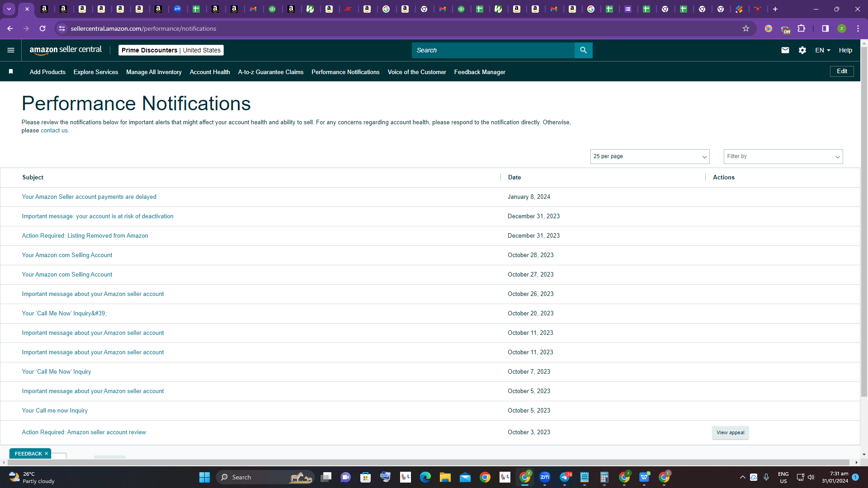
Task: Bookmark this page with the star icon
Action: click(x=746, y=28)
